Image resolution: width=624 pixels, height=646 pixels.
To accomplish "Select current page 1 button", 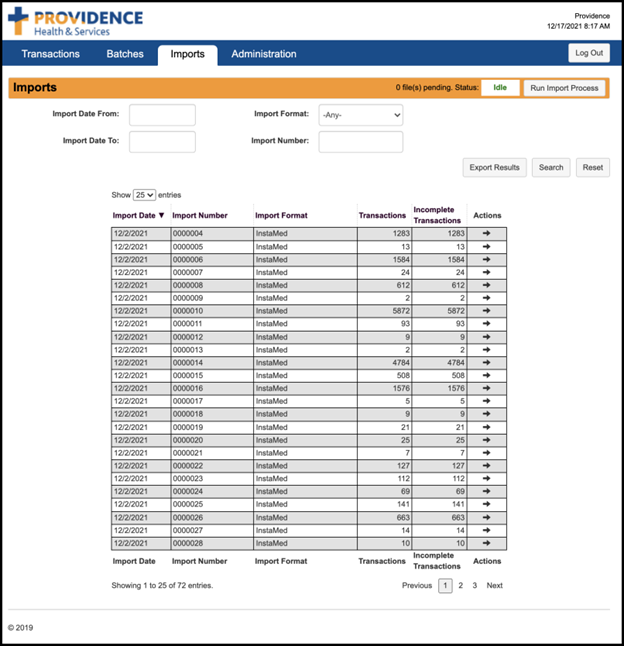I will coord(445,585).
